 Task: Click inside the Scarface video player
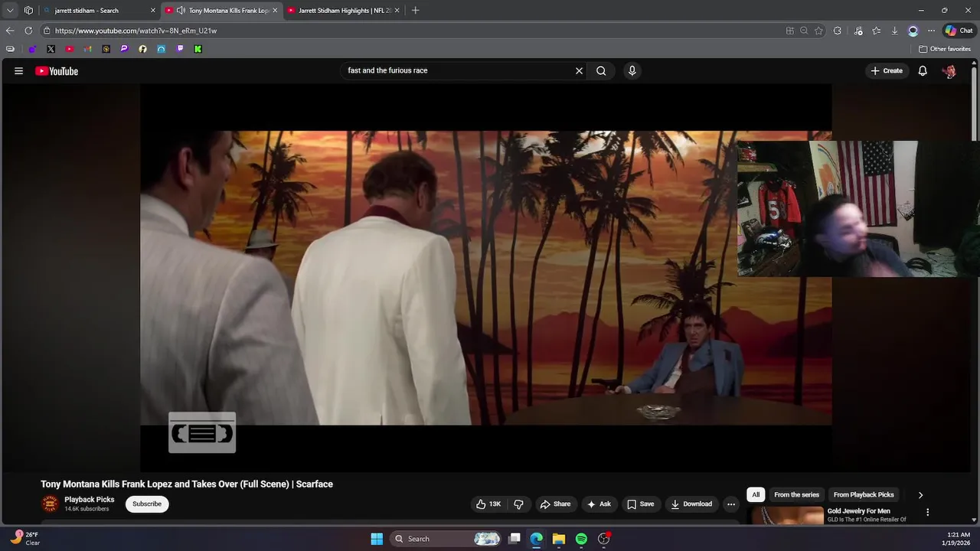pyautogui.click(x=485, y=277)
